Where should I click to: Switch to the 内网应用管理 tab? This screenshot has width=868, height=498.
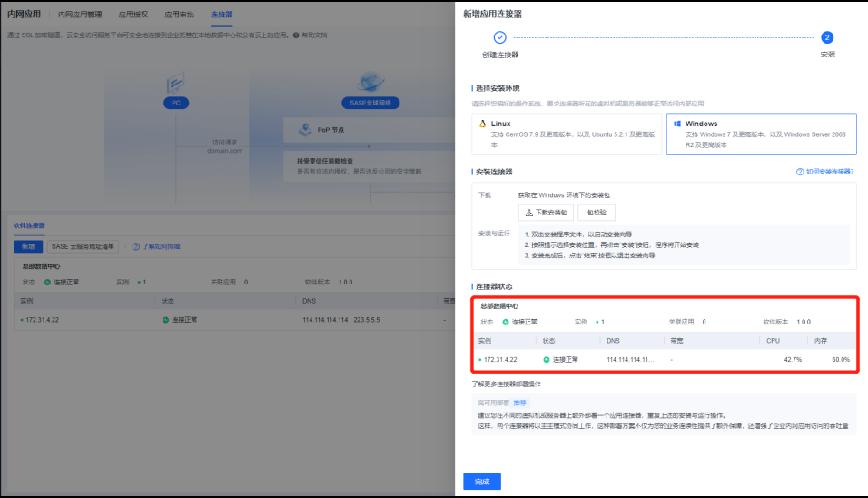(80, 15)
